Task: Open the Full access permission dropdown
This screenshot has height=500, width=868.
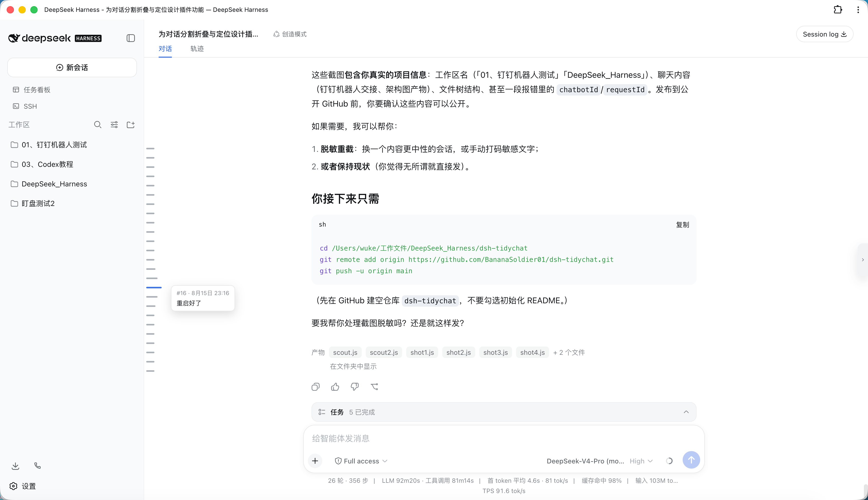Action: point(361,461)
